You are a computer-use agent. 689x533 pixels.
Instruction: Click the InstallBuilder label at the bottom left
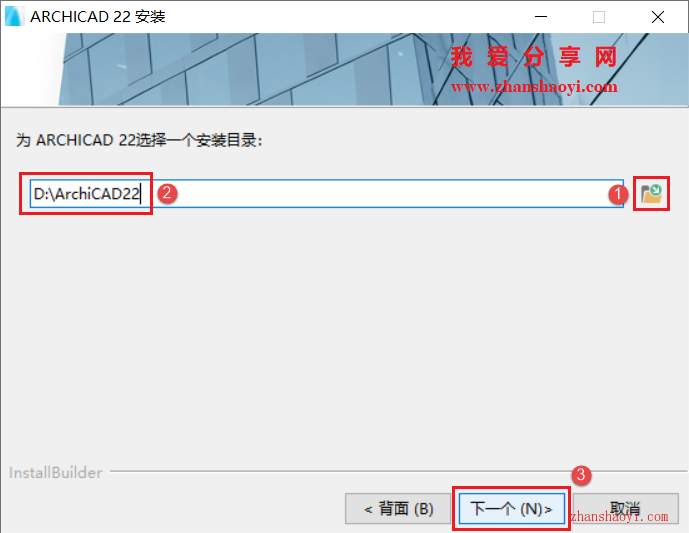[55, 473]
